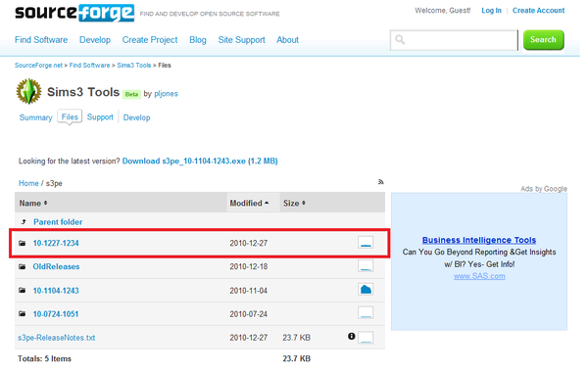
Task: Click the Totals: 5 Items text
Action: 45,359
